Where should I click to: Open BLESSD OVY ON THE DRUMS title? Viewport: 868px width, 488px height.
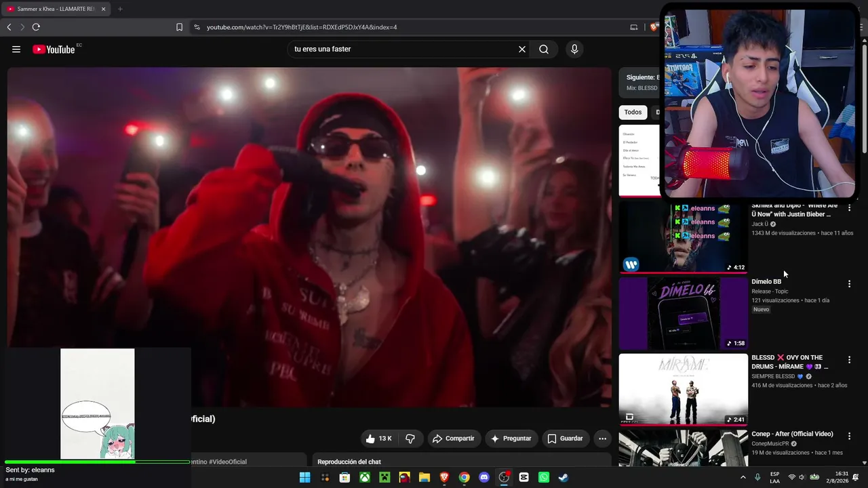click(x=789, y=362)
